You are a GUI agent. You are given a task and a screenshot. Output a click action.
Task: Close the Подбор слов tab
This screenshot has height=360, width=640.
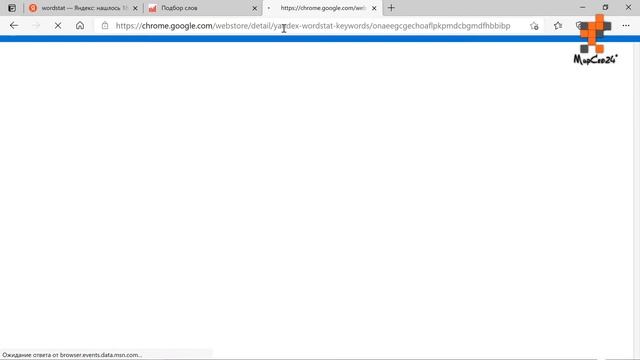click(255, 8)
